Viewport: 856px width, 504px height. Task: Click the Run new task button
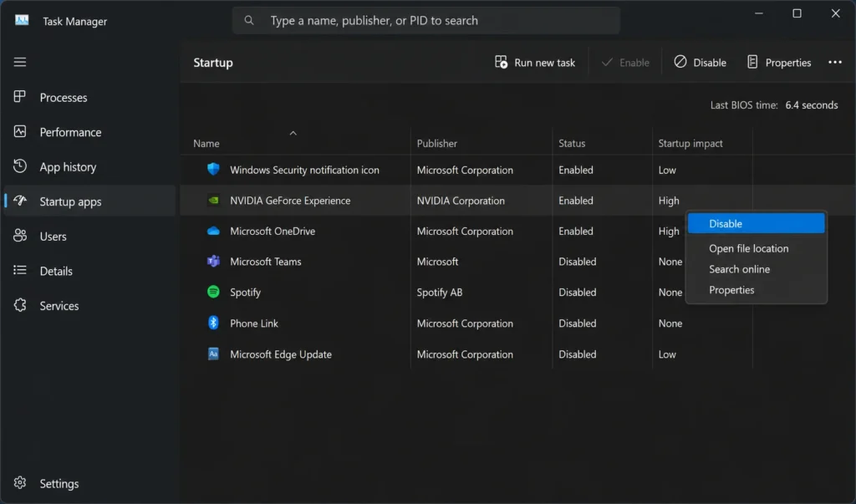click(535, 62)
